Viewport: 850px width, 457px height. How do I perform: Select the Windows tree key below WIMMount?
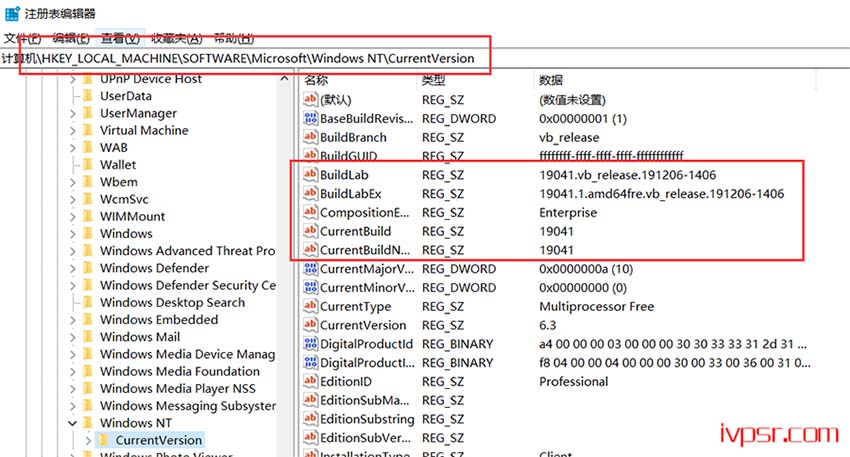click(x=126, y=234)
